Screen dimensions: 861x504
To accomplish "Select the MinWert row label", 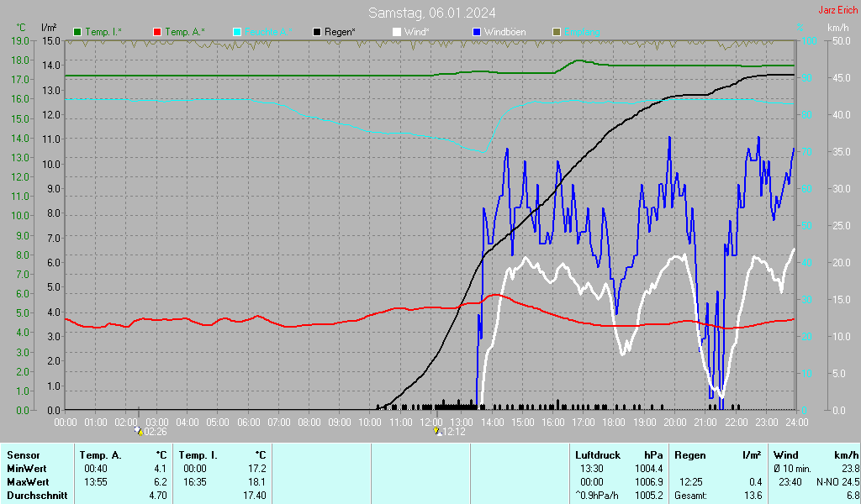I will coord(26,469).
